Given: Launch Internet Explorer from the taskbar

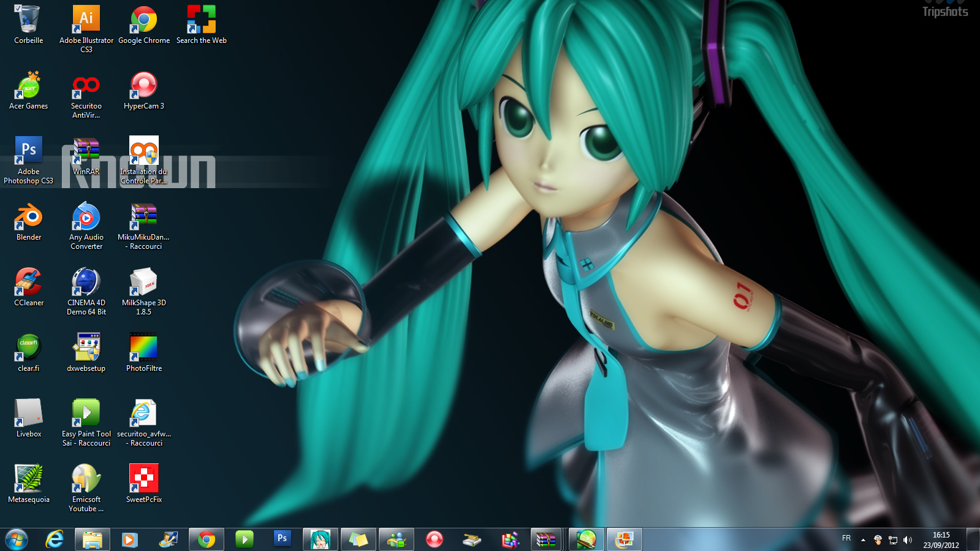Looking at the screenshot, I should coord(55,539).
